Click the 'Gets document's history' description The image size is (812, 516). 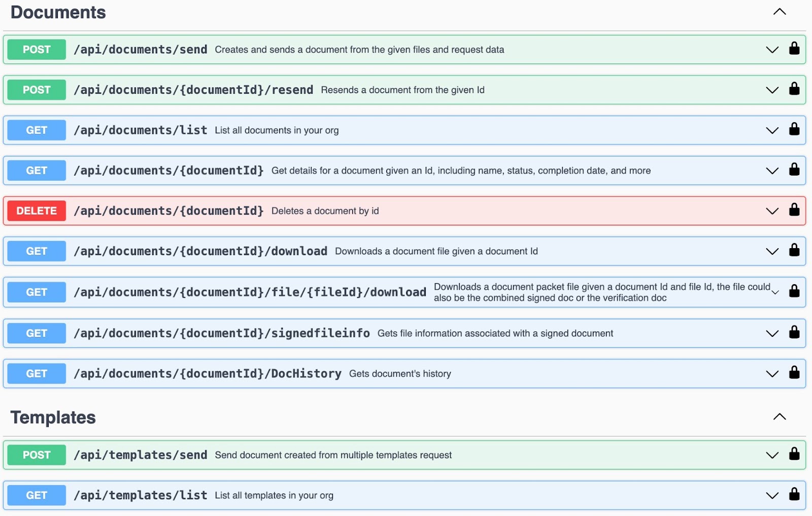(400, 374)
